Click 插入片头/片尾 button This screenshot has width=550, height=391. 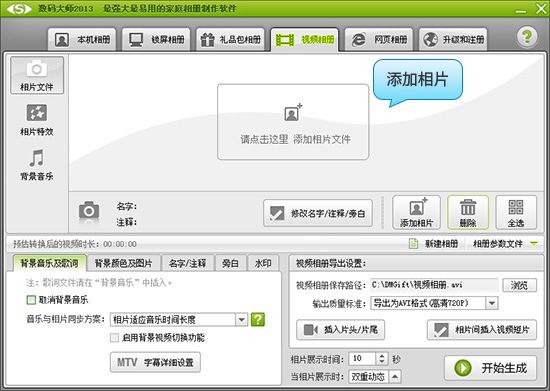click(x=340, y=330)
